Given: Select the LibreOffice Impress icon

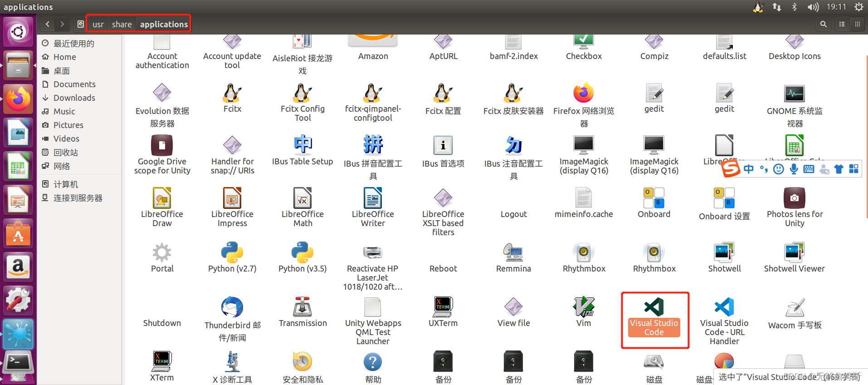Looking at the screenshot, I should coord(232,198).
